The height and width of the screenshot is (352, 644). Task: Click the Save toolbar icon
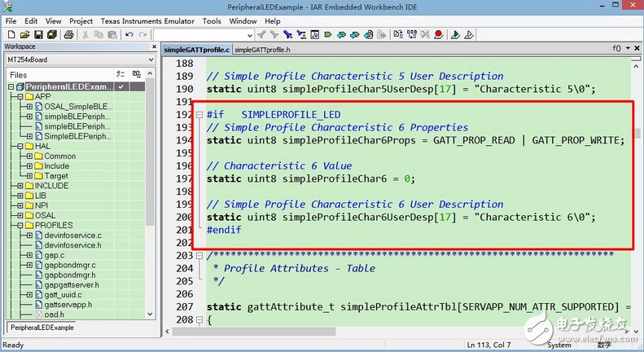(38, 35)
